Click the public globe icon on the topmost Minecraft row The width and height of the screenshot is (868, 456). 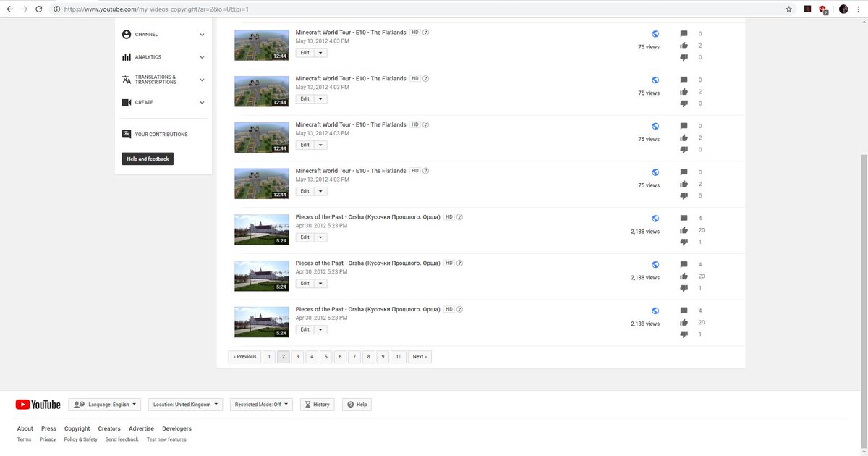(x=655, y=34)
